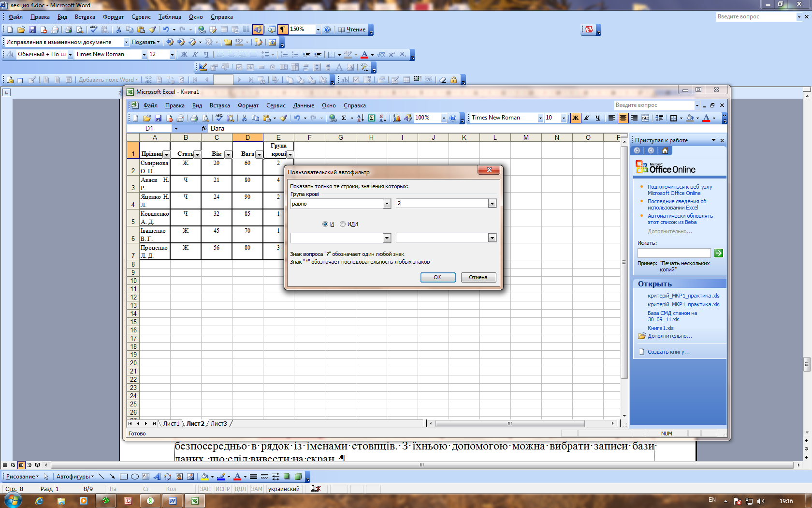Open Word's Таблица menu
Image resolution: width=812 pixels, height=508 pixels.
tap(170, 17)
